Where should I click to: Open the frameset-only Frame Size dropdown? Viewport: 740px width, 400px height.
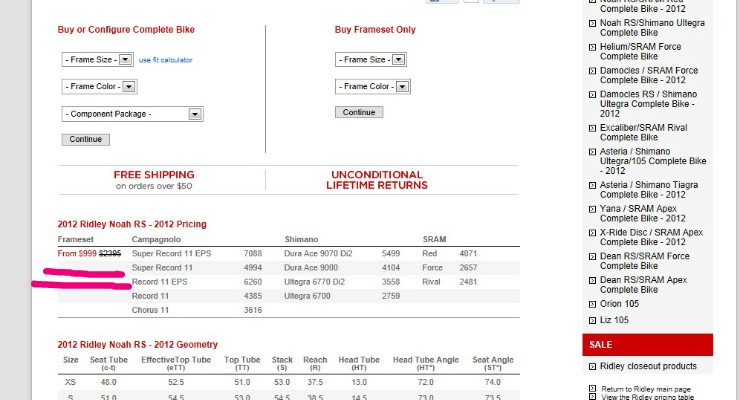[370, 59]
